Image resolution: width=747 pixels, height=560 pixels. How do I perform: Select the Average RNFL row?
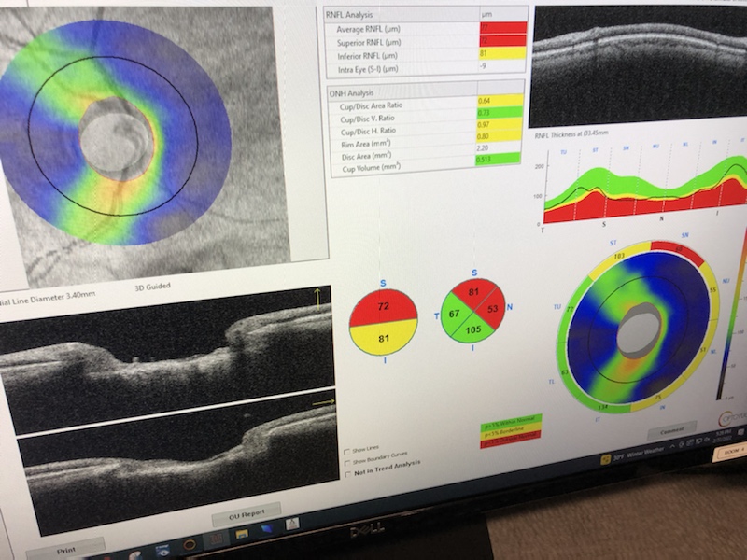[x=427, y=29]
